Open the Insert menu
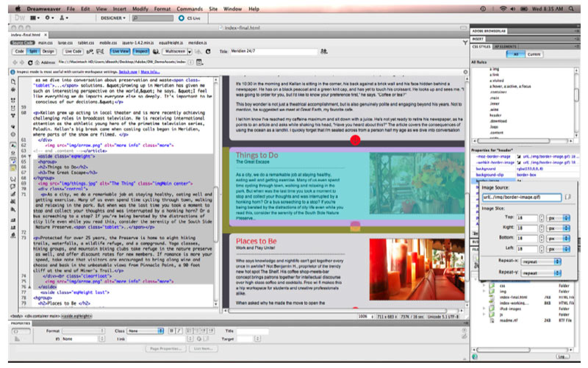 119,9
